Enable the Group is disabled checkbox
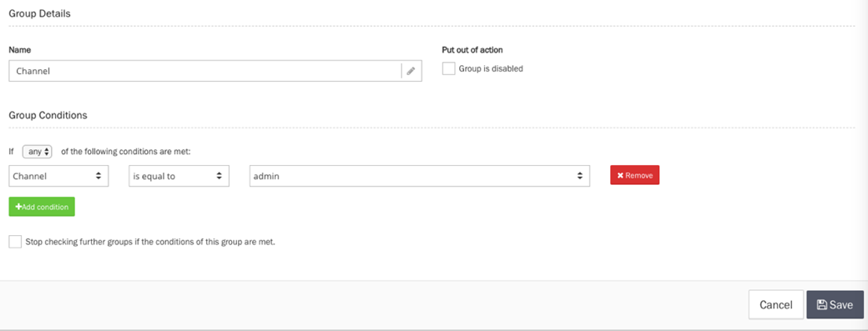This screenshot has height=331, width=868. click(448, 68)
